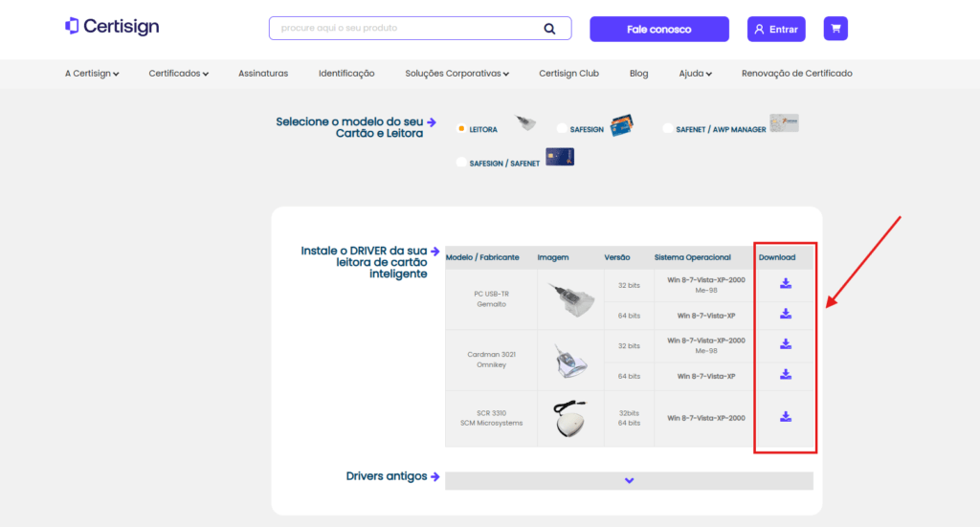The height and width of the screenshot is (527, 980).
Task: Open Renovação de Certificado
Action: pyautogui.click(x=797, y=74)
